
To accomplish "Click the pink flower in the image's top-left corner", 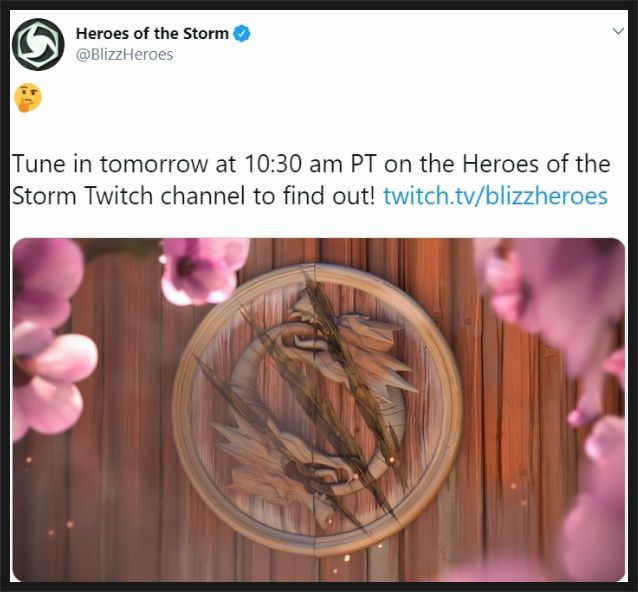I will (x=47, y=281).
